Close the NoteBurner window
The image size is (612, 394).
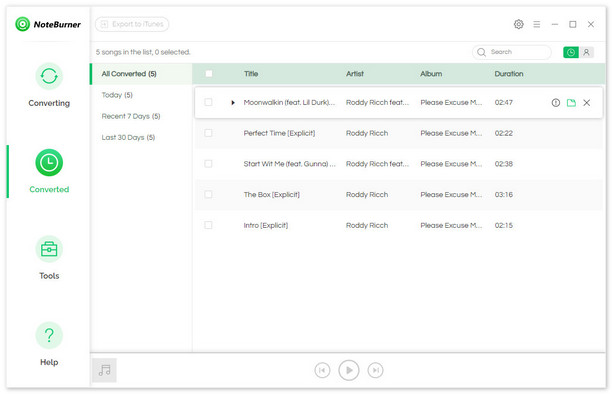(591, 24)
